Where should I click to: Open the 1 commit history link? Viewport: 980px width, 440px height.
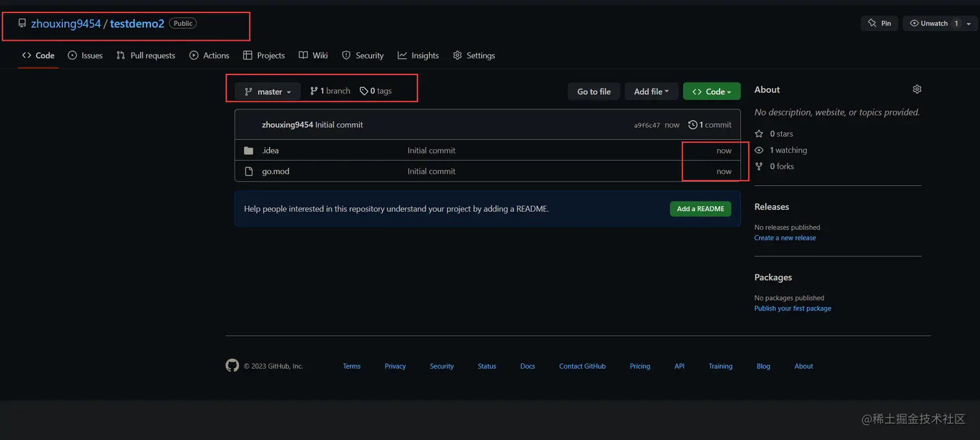(710, 125)
